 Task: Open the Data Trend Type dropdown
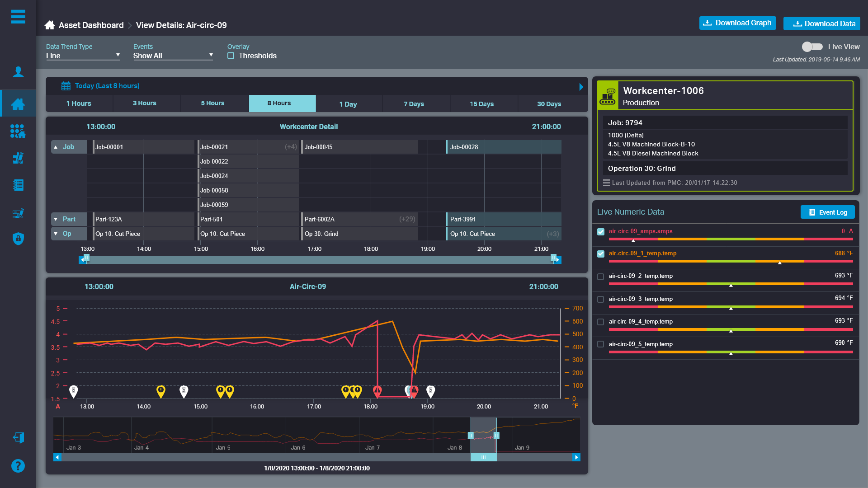point(83,56)
